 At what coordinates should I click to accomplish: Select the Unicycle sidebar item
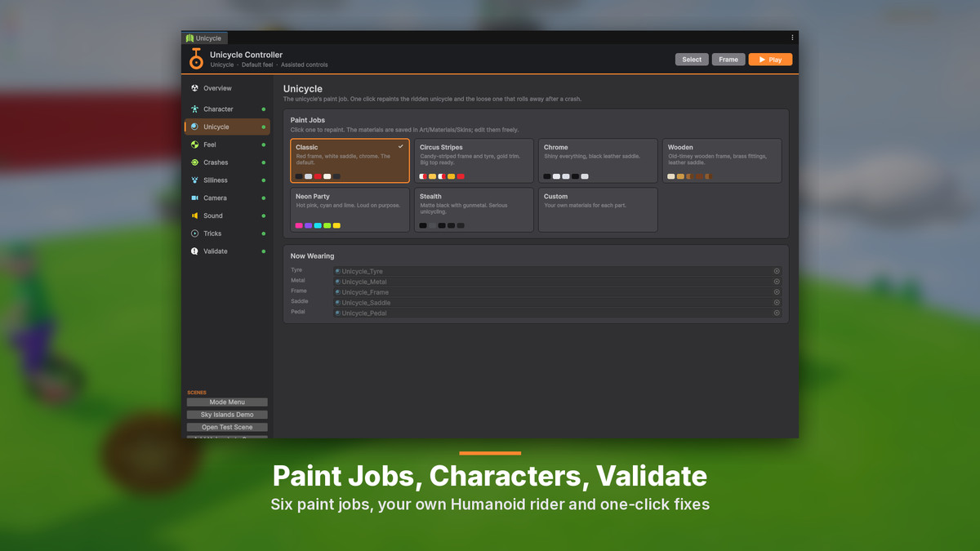click(x=227, y=127)
